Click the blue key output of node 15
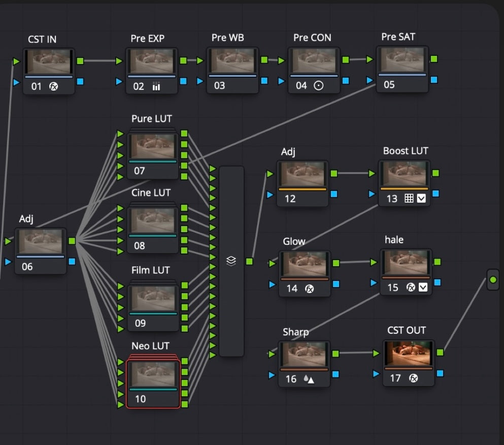The image size is (504, 445). click(x=438, y=282)
